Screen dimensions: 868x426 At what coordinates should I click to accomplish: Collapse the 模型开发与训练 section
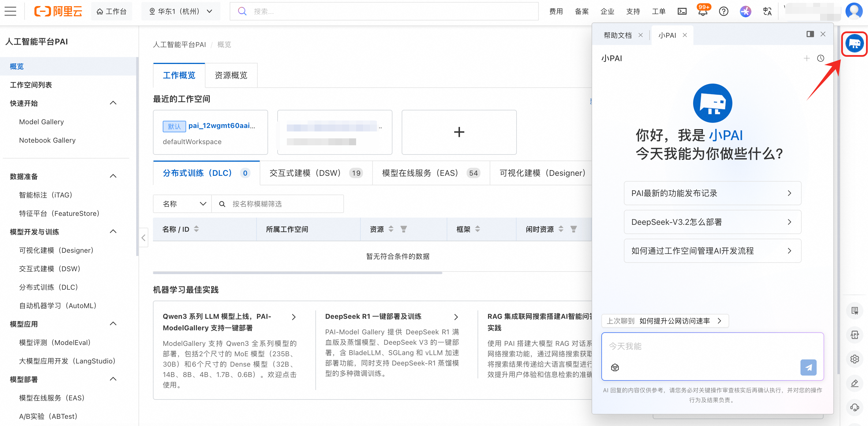click(x=113, y=231)
